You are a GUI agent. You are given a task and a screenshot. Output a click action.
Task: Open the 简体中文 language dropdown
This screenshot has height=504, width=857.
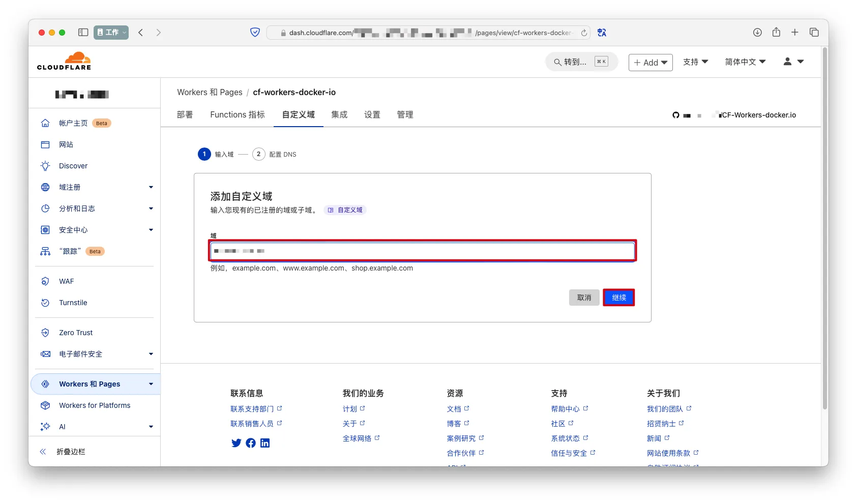click(745, 62)
